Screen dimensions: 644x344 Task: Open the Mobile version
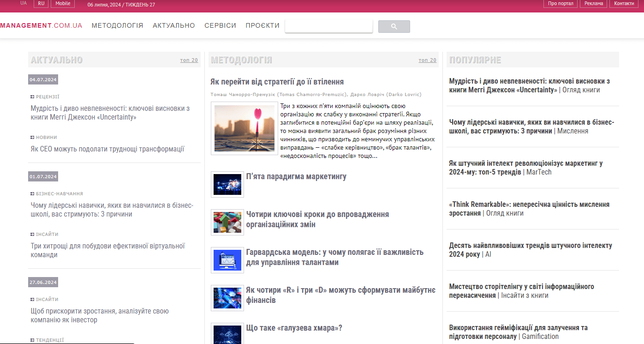tap(63, 3)
